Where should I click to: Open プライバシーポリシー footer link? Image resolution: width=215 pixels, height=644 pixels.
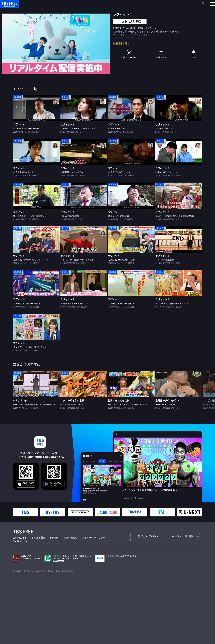coord(94,538)
